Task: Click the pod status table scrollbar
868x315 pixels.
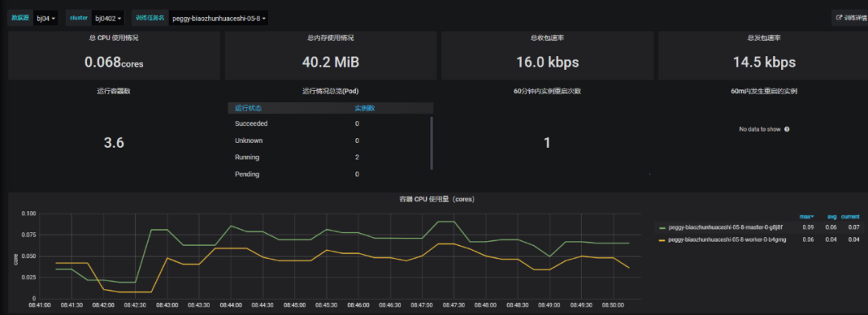Action: (432, 143)
